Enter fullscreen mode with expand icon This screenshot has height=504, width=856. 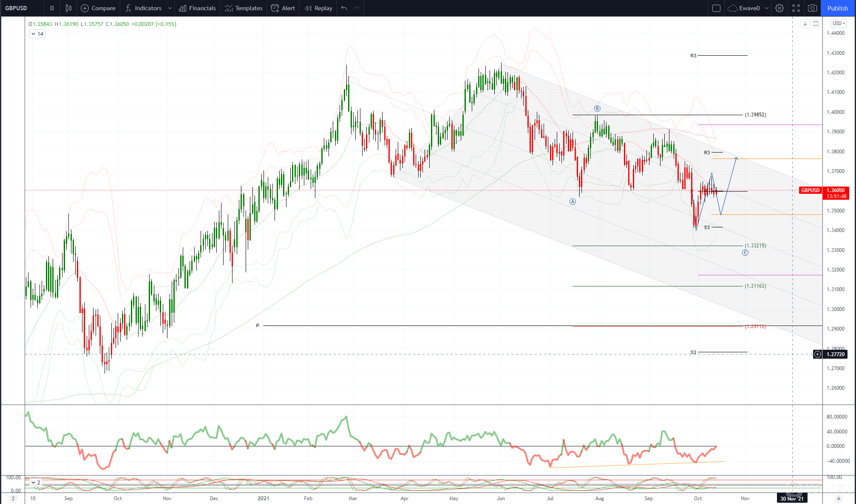(x=796, y=8)
